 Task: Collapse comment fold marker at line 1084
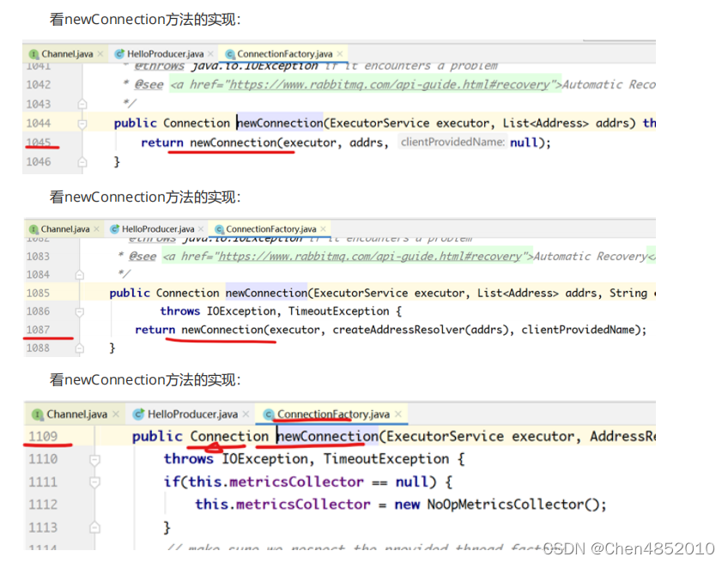(79, 275)
